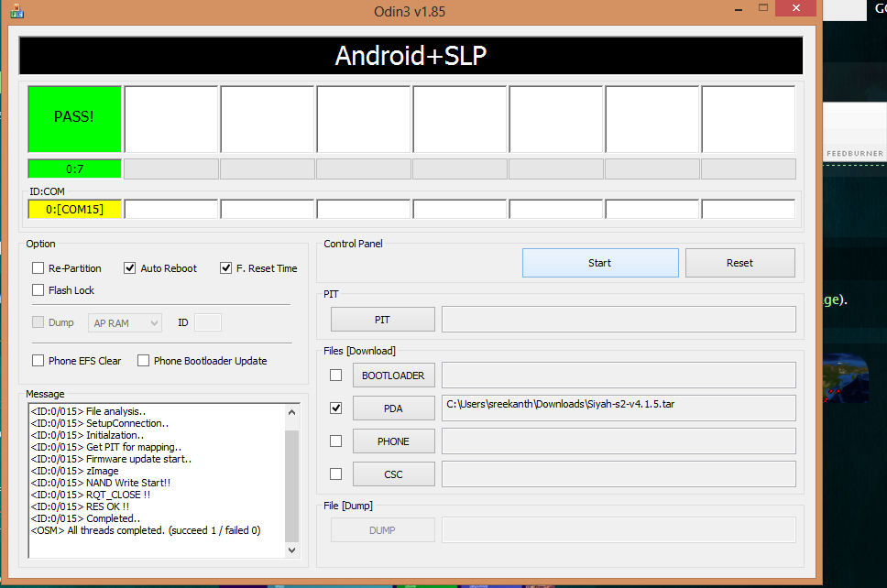
Task: Click the 'All threads completed' log line
Action: click(146, 530)
